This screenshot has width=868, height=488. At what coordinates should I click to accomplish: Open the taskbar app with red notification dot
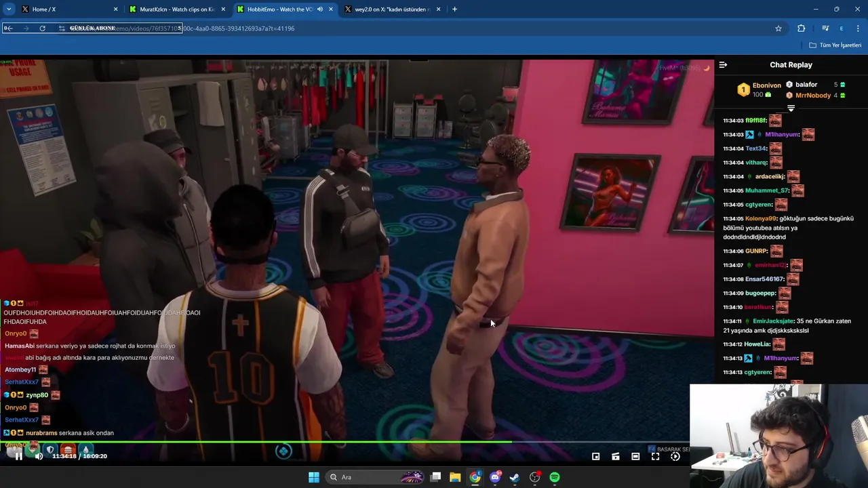[535, 477]
